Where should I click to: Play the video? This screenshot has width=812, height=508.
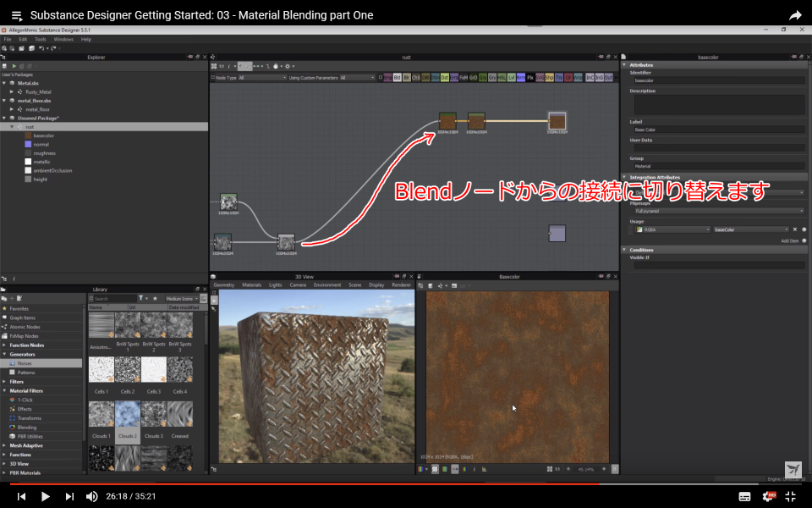[45, 497]
